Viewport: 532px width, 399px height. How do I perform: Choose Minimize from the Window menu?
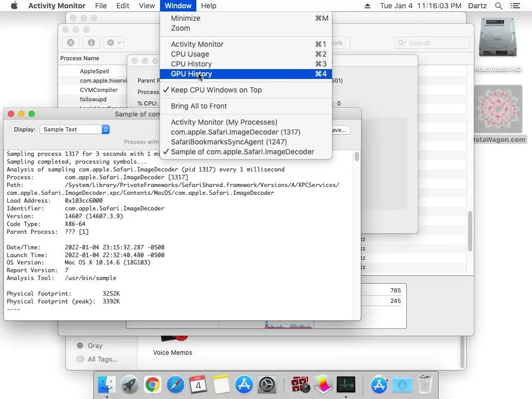246,18
